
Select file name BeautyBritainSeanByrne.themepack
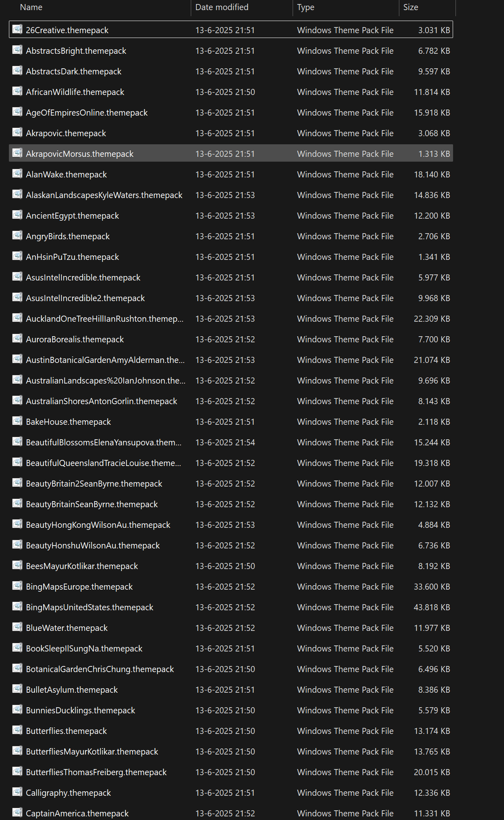point(92,504)
